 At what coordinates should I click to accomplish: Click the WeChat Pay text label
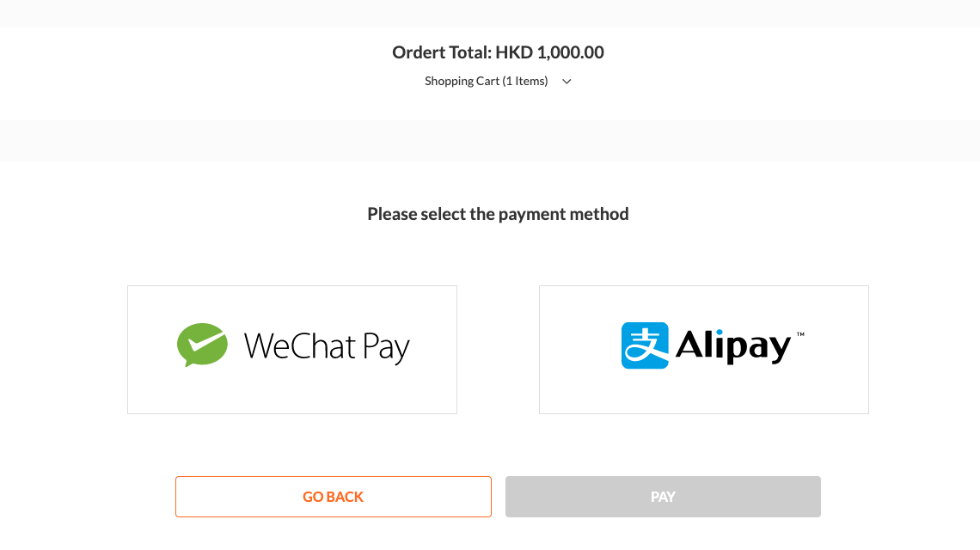click(327, 347)
